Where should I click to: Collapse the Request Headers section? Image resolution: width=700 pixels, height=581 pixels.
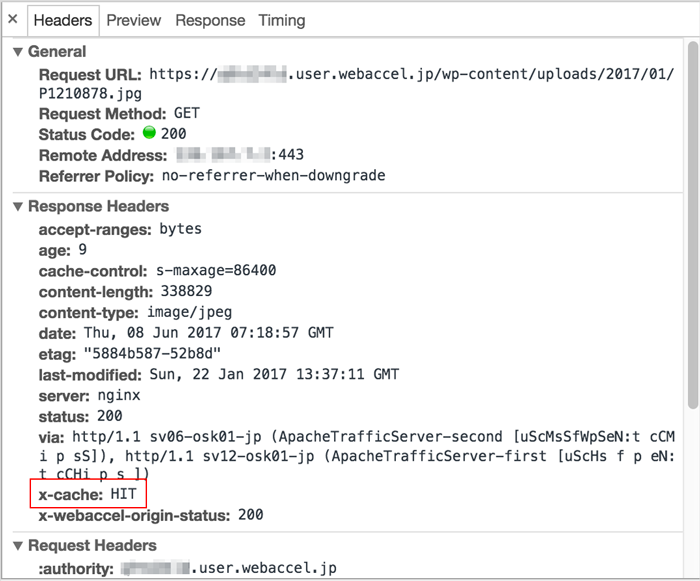point(18,546)
